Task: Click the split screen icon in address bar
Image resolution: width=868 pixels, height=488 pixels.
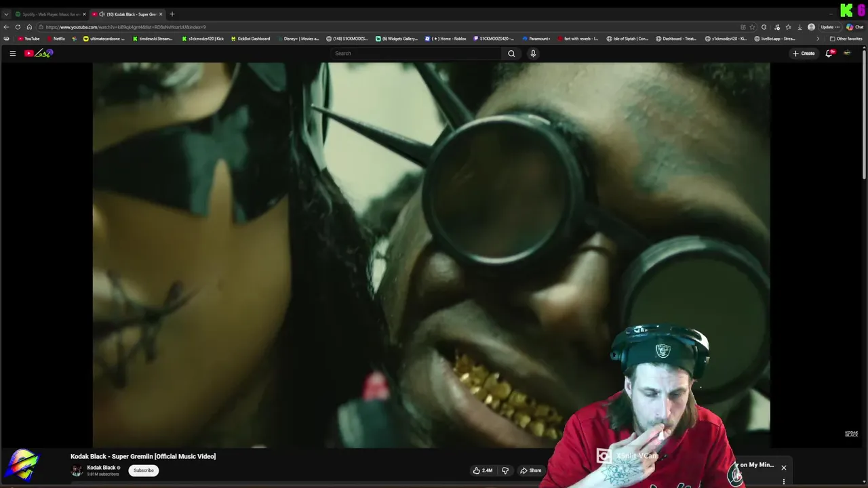Action: coord(743,27)
